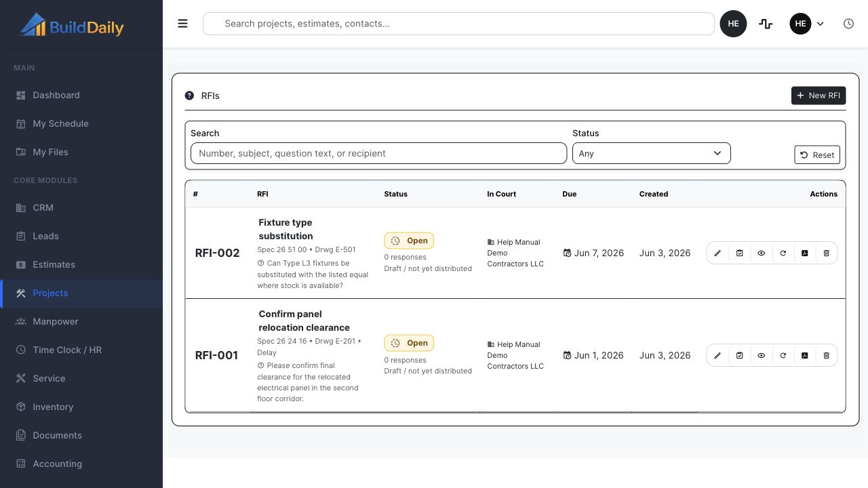The width and height of the screenshot is (868, 488).
Task: Open the clipboard check action for RFI-001
Action: (739, 355)
